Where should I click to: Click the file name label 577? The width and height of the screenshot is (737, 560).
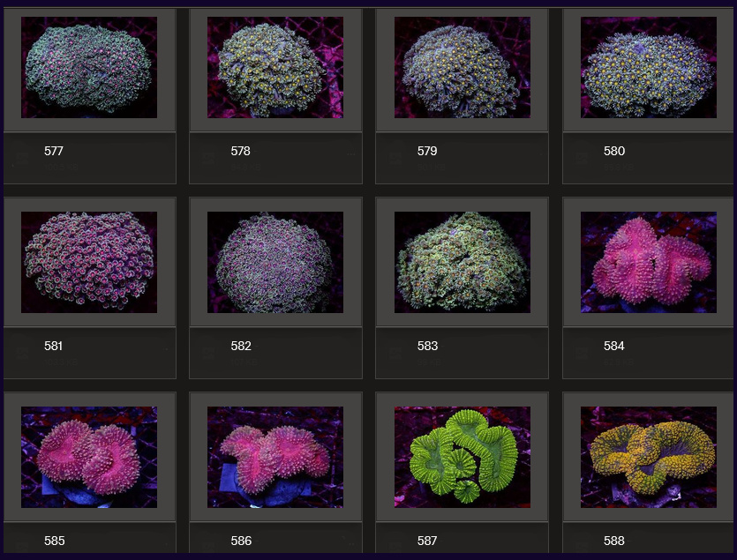pos(54,151)
